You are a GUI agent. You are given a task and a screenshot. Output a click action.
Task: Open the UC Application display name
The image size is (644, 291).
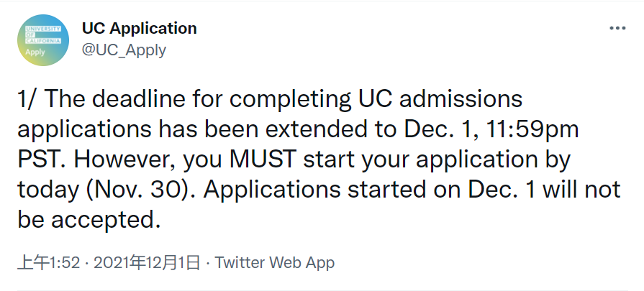coord(139,28)
